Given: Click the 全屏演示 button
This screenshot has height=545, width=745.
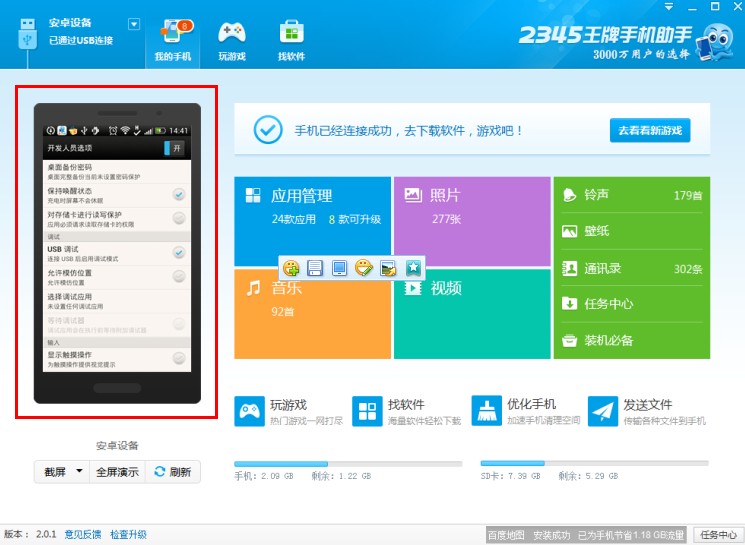Looking at the screenshot, I should 117,472.
